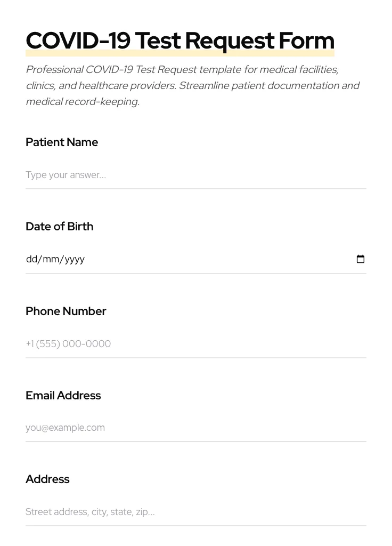This screenshot has width=392, height=546.
Task: Click the word 'Request' in the heading
Action: (230, 41)
